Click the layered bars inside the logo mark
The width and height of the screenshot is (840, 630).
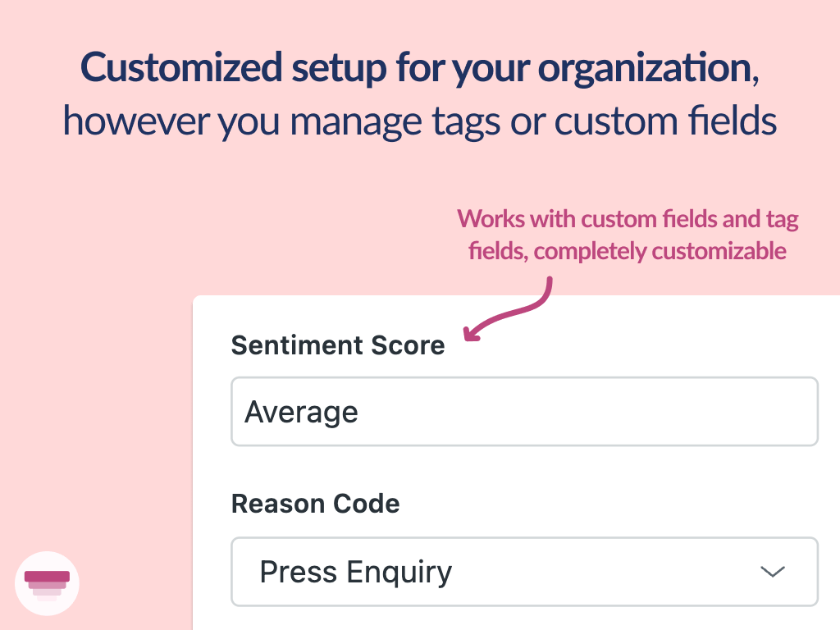click(x=47, y=582)
